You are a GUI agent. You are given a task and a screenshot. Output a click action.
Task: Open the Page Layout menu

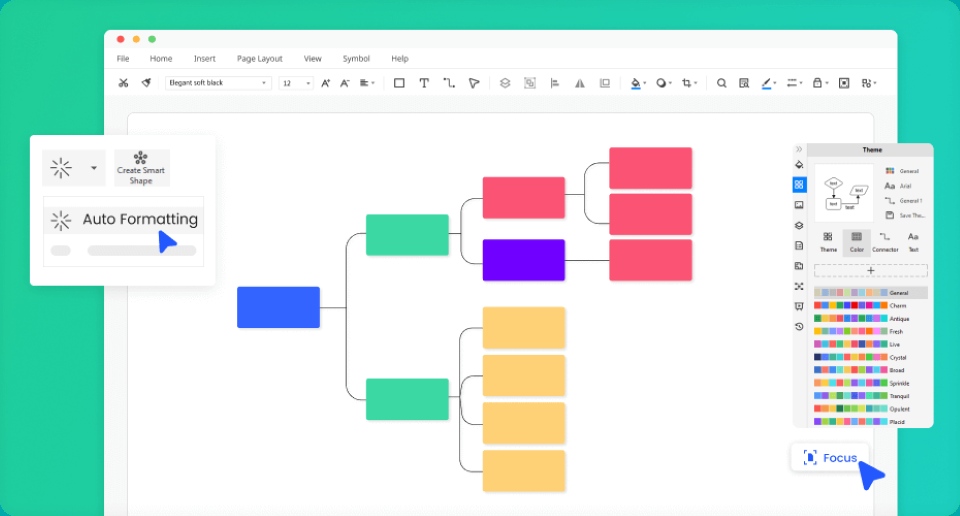(x=259, y=59)
